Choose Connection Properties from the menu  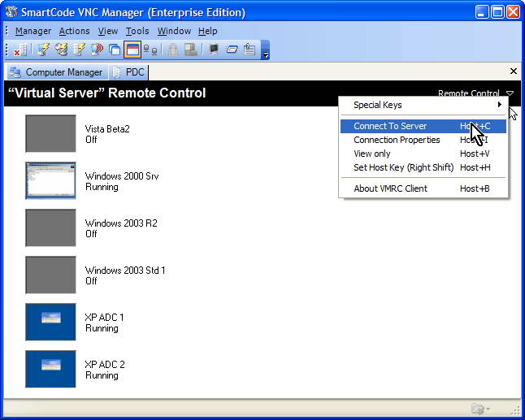(x=397, y=140)
